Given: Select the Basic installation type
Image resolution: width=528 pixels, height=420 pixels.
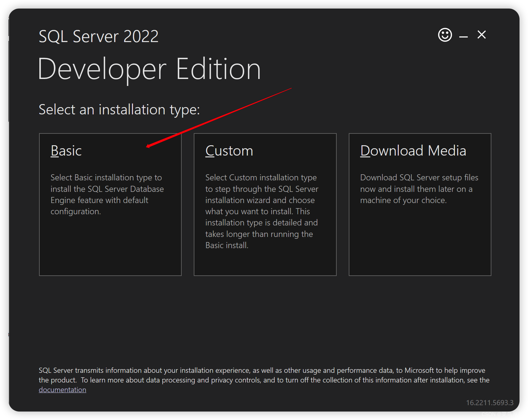Looking at the screenshot, I should (110, 205).
